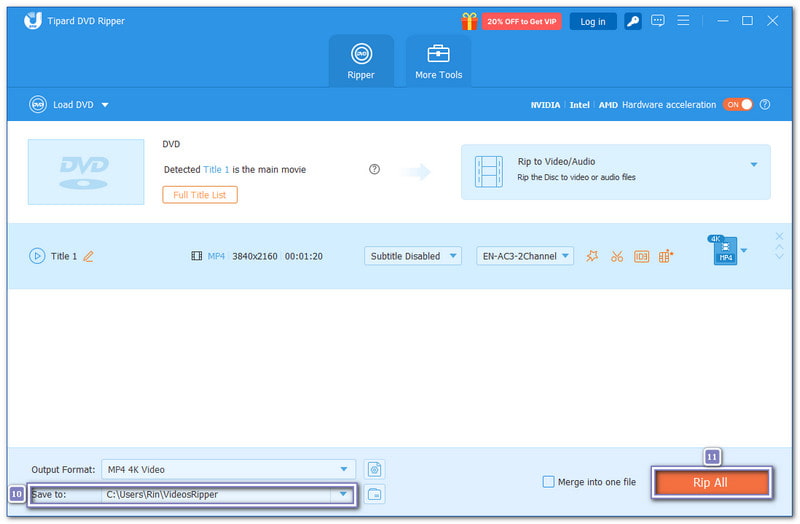Switch to the More Tools tab
Image resolution: width=800 pixels, height=524 pixels.
coord(438,61)
